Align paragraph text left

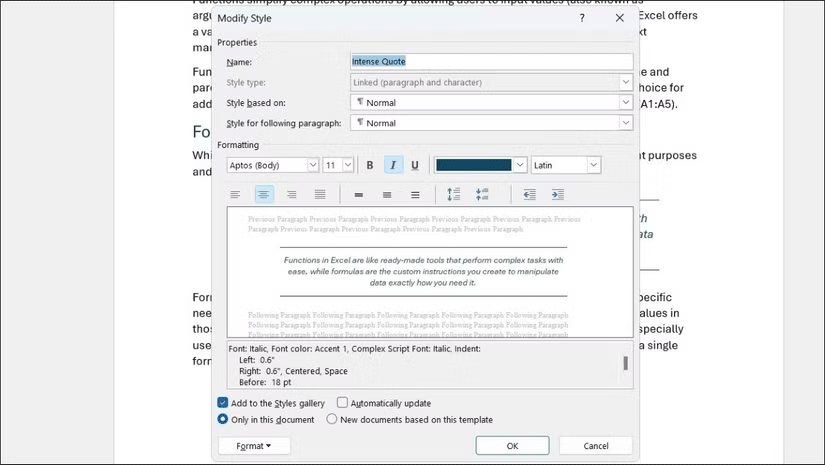tap(235, 195)
